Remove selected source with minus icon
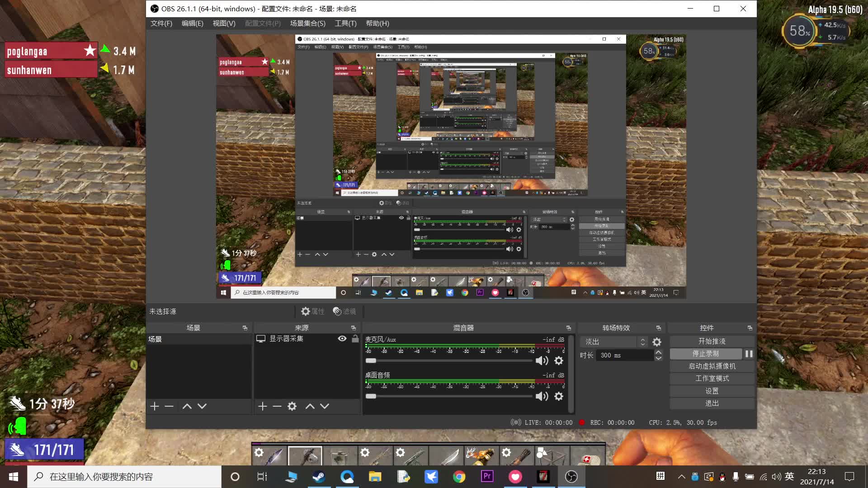Image resolution: width=868 pixels, height=488 pixels. pos(277,406)
